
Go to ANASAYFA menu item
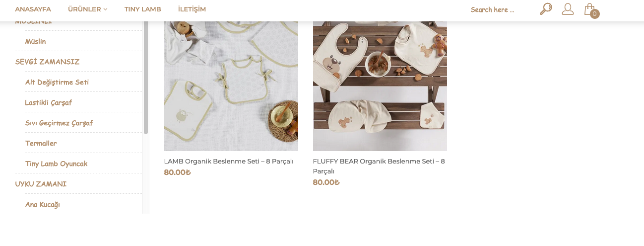coord(33,9)
